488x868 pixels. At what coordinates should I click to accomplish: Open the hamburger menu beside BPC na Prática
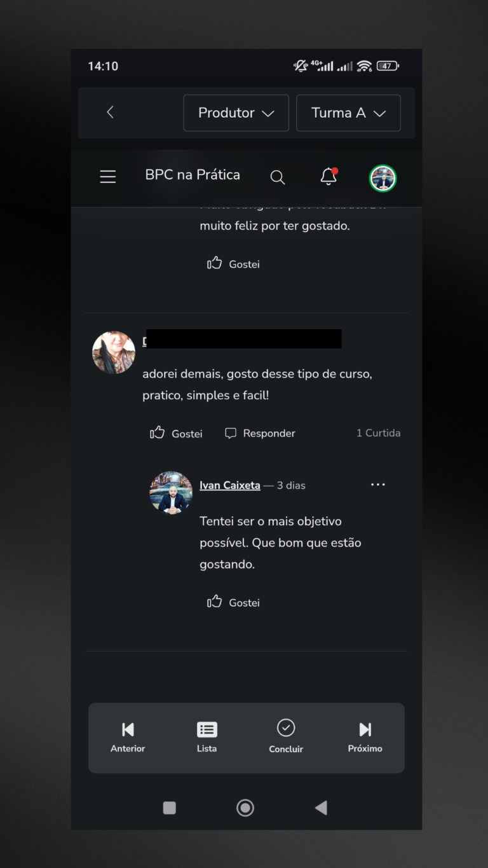tap(108, 177)
